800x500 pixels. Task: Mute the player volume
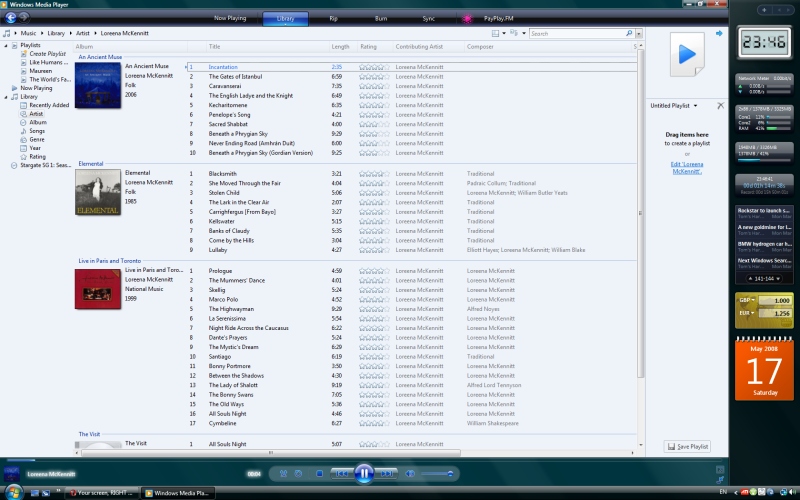pos(410,473)
